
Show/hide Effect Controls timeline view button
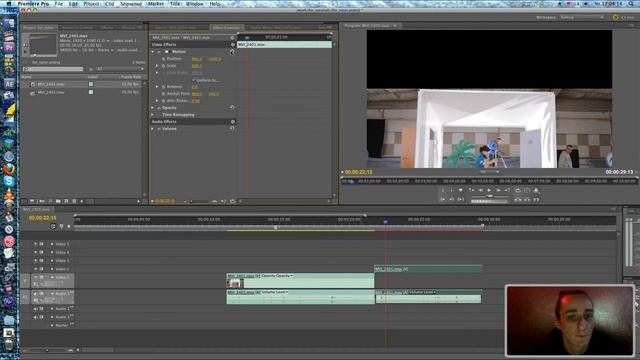pyautogui.click(x=232, y=38)
